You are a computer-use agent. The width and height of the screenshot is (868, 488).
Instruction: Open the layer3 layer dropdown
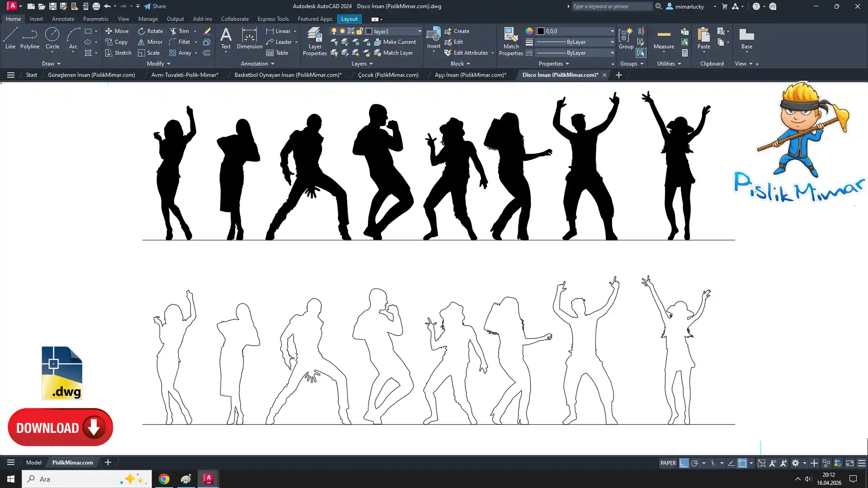click(419, 31)
